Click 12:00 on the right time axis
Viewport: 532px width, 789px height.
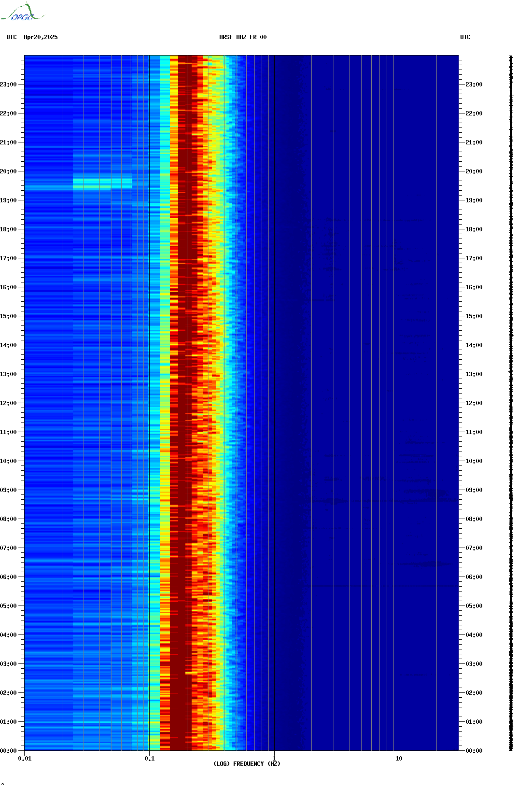(474, 403)
